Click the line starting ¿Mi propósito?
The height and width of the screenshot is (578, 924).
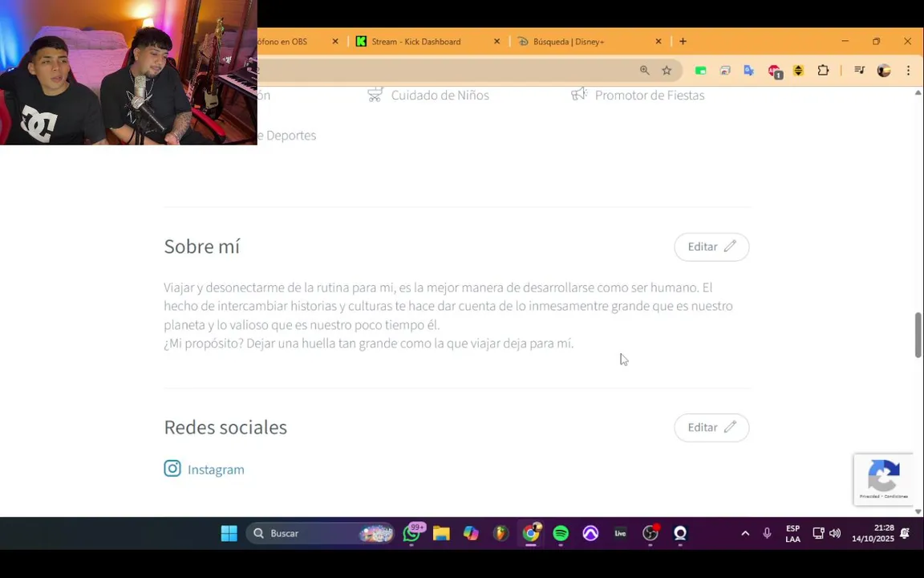(x=368, y=344)
